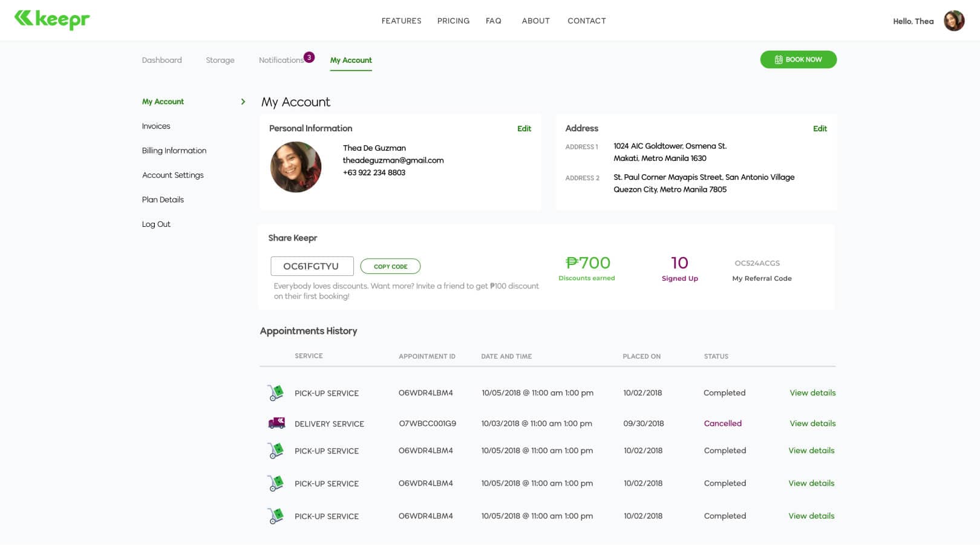
Task: Click the purple delivery truck icon
Action: 276,423
